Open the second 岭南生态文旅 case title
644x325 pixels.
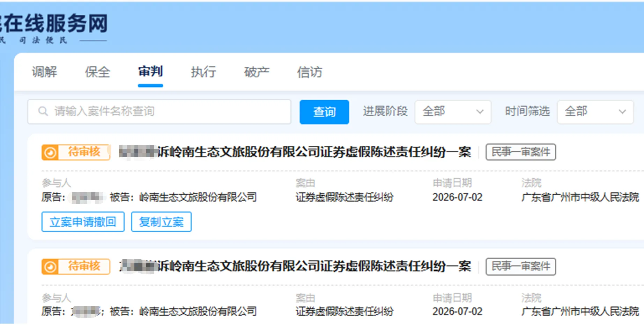point(295,266)
